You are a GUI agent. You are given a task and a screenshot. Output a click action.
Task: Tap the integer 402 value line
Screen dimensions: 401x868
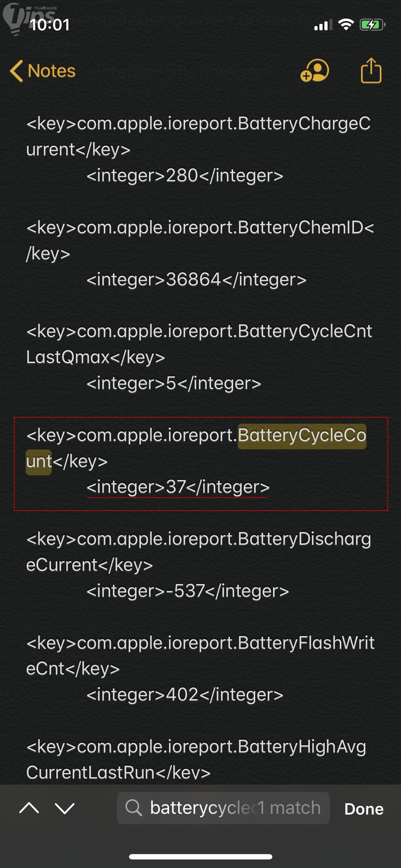click(185, 695)
